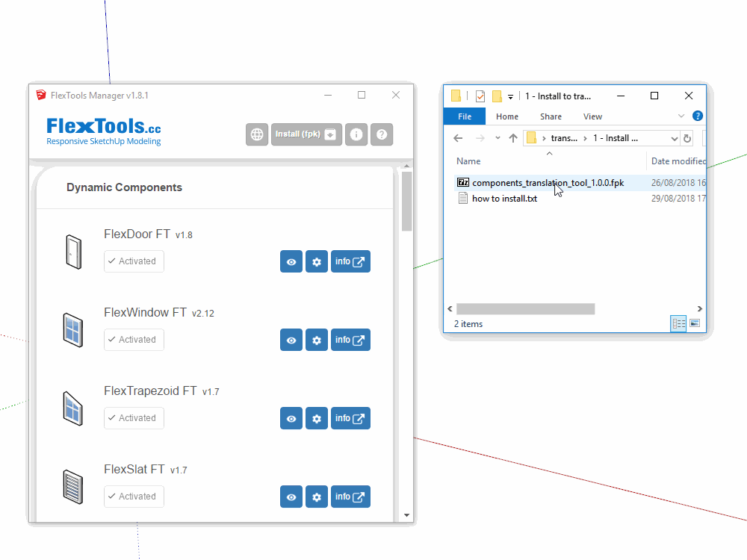Click the FlexWindow component window icon
The height and width of the screenshot is (560, 747).
[x=73, y=330]
